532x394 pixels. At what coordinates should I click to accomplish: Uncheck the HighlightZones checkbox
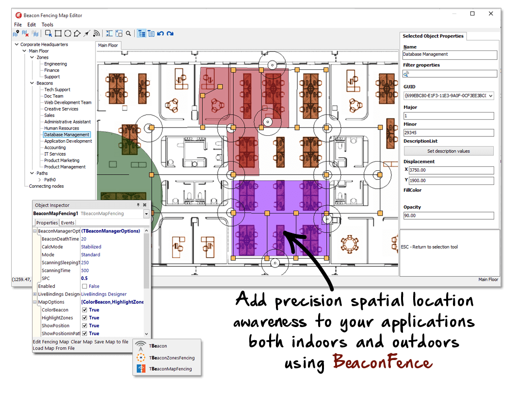click(x=84, y=318)
